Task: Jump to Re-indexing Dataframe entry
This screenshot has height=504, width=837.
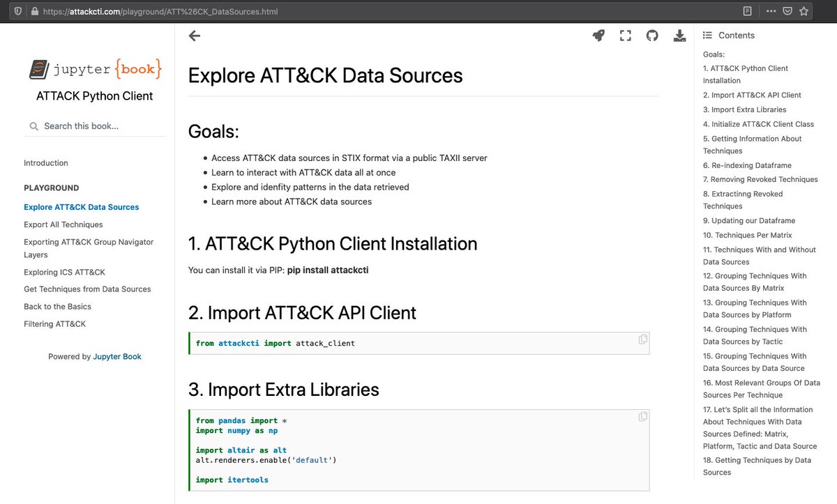Action: (x=747, y=165)
